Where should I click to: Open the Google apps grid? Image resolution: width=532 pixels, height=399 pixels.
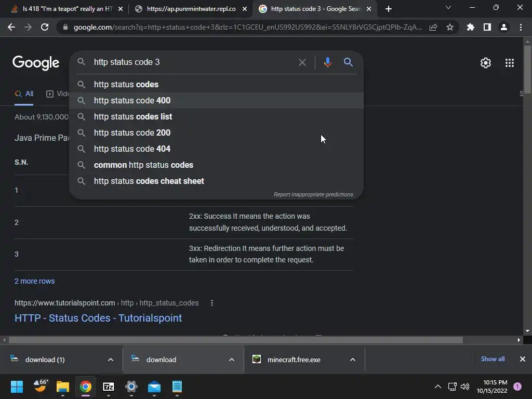pyautogui.click(x=509, y=63)
